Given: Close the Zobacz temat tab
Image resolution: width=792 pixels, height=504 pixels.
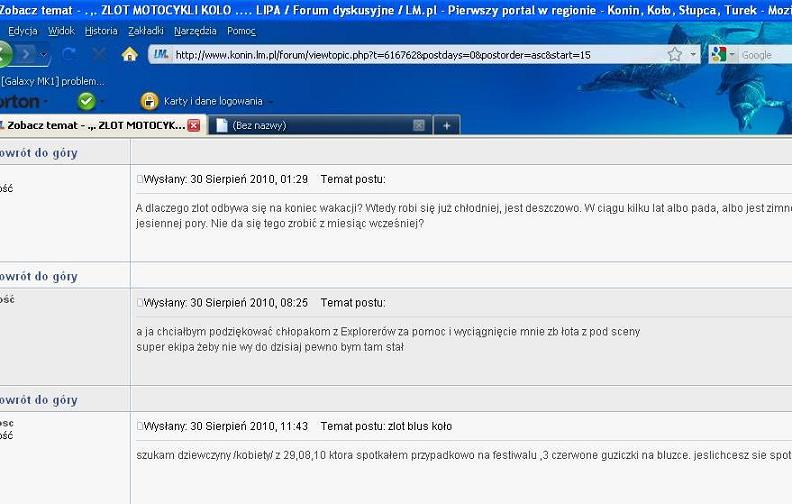Looking at the screenshot, I should coord(194,125).
